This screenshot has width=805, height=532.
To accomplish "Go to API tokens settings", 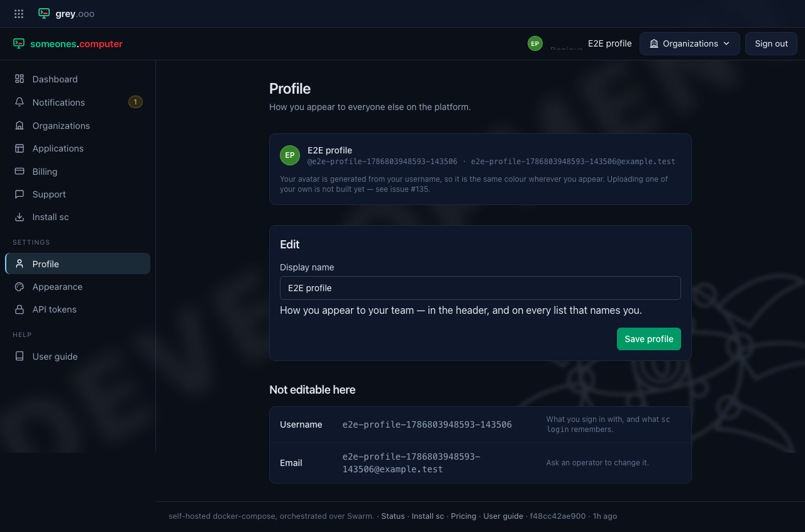I will tap(77, 309).
